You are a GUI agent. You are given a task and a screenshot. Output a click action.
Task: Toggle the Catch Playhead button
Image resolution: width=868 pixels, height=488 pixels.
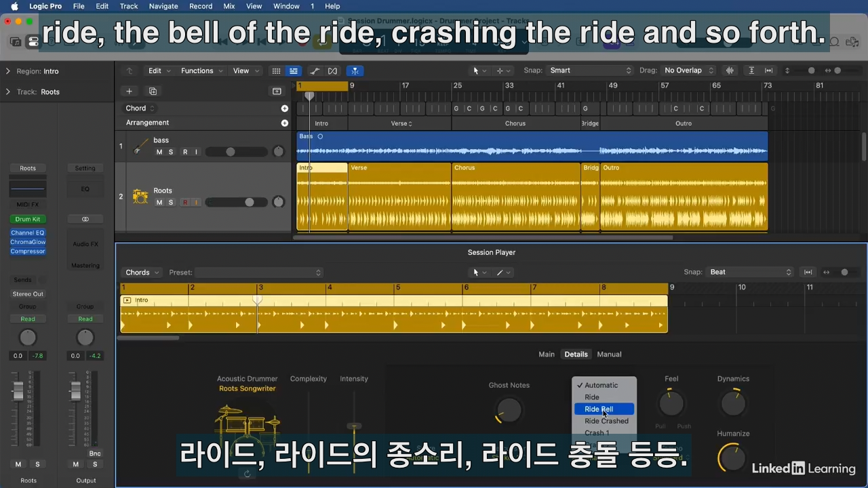tap(355, 70)
